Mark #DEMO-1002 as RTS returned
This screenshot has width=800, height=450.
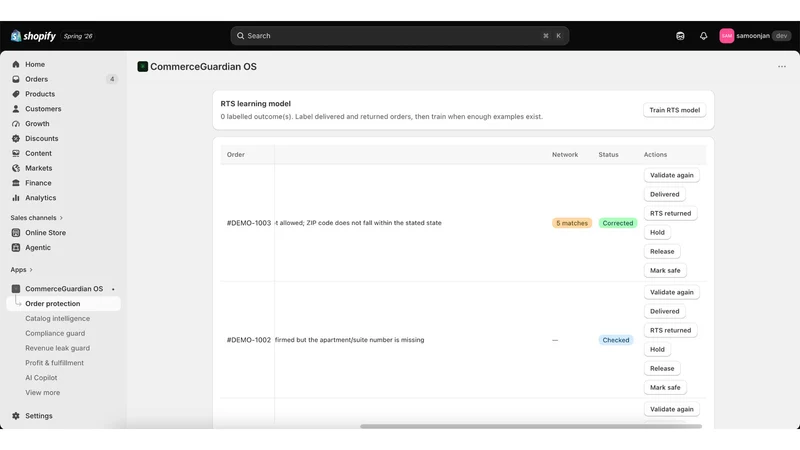(x=670, y=330)
